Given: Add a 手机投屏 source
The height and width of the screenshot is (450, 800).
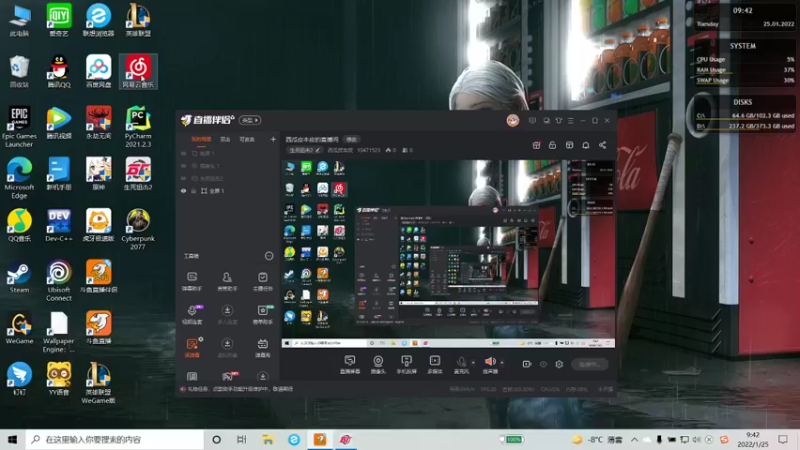Looking at the screenshot, I should (406, 365).
